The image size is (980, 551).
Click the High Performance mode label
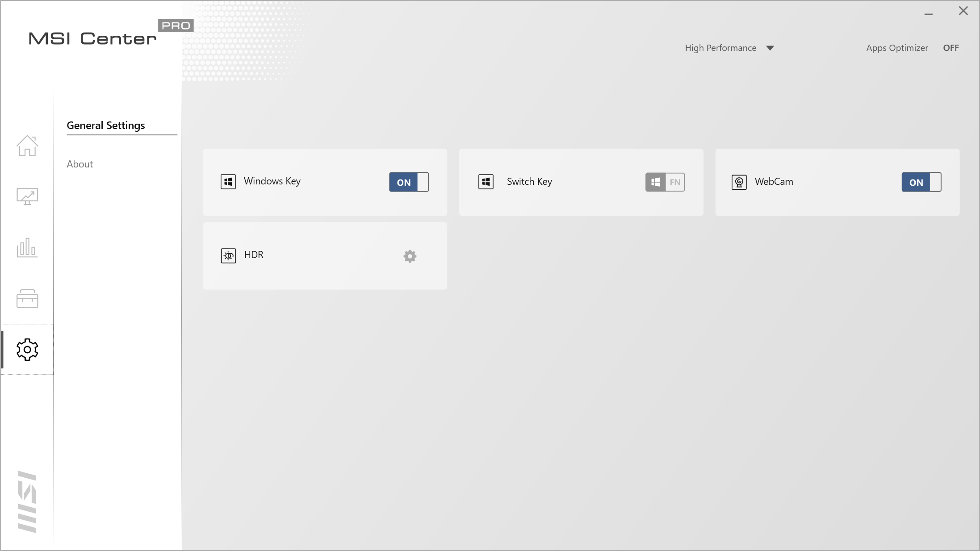tap(720, 48)
